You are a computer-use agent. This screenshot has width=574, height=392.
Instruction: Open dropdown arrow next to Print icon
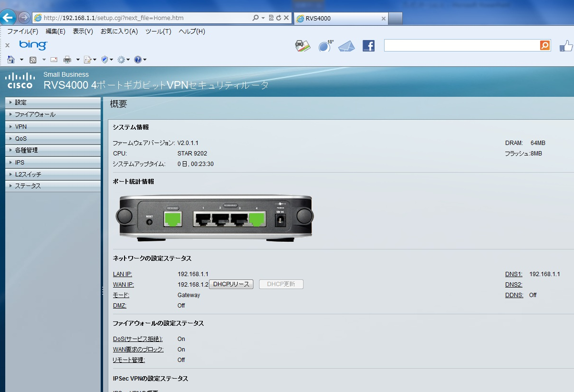78,60
